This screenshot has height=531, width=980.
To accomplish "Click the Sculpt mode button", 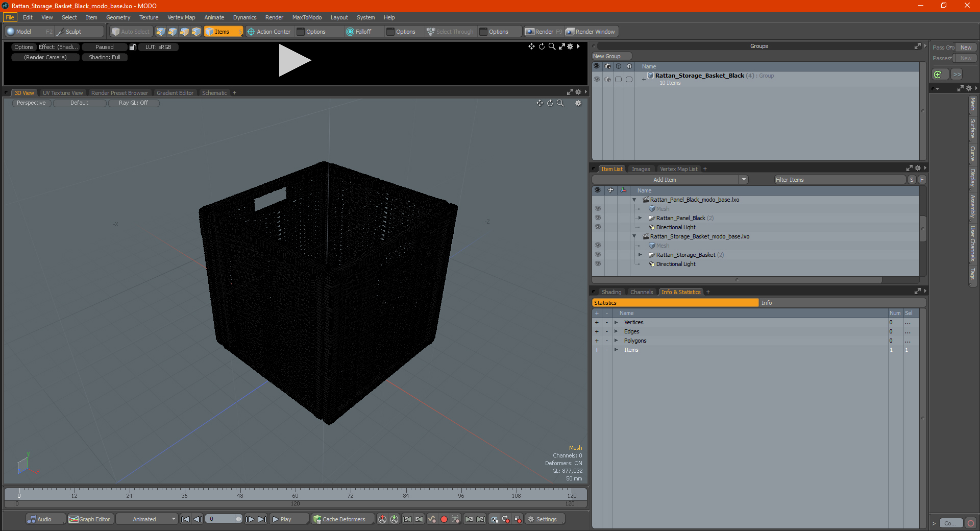I will click(79, 32).
